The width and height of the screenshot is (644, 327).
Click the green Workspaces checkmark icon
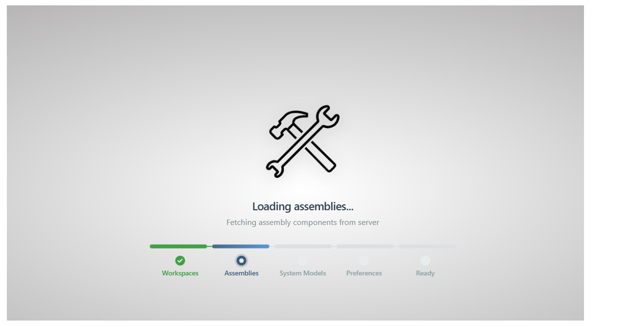click(180, 261)
